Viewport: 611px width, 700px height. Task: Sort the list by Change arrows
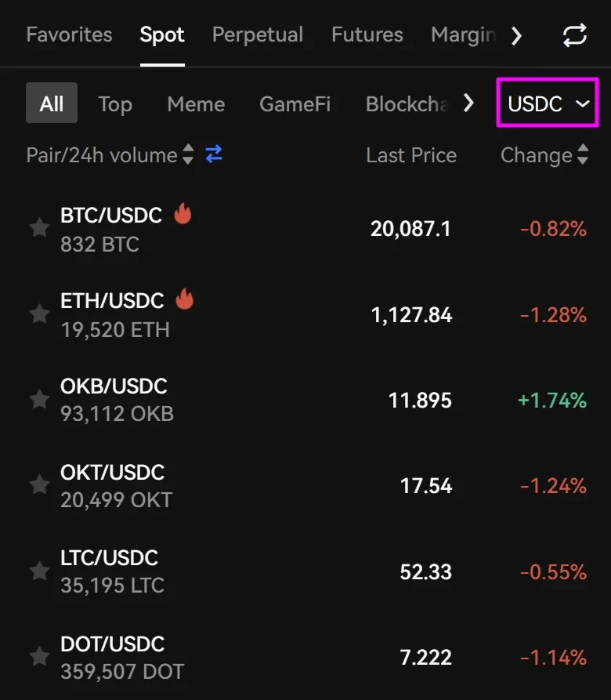[583, 154]
